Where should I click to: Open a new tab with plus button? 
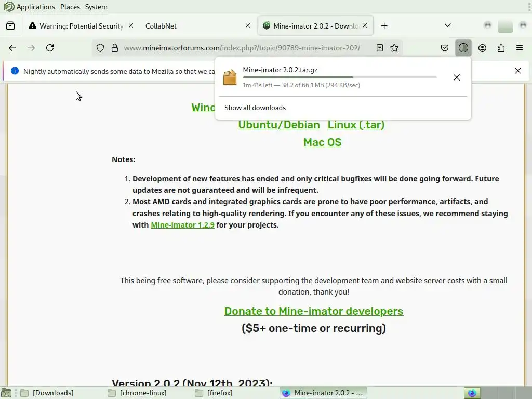click(x=384, y=26)
